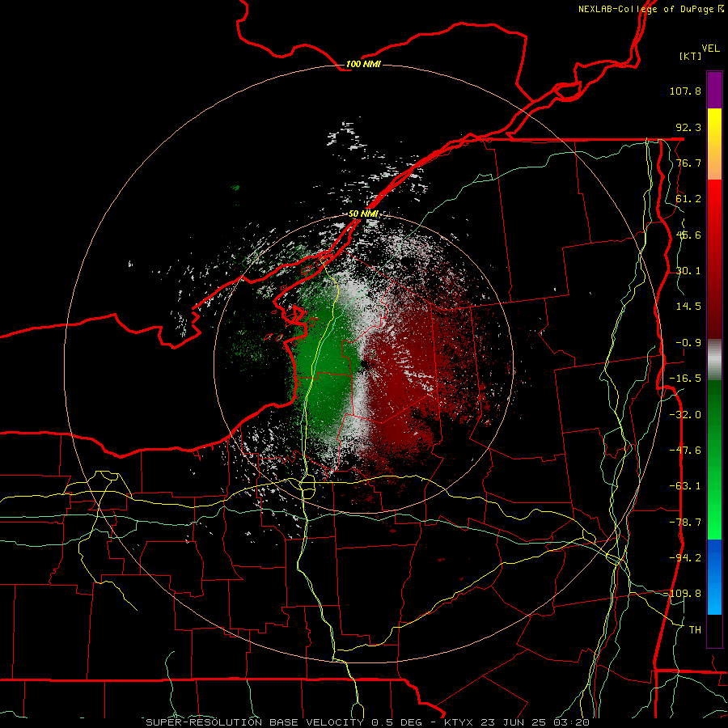Click the TH legend label
The height and width of the screenshot is (728, 728).
click(x=695, y=630)
